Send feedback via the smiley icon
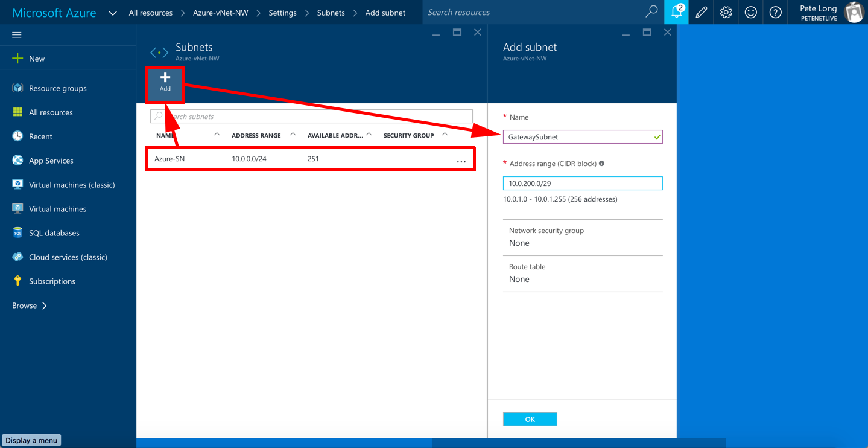 (750, 12)
